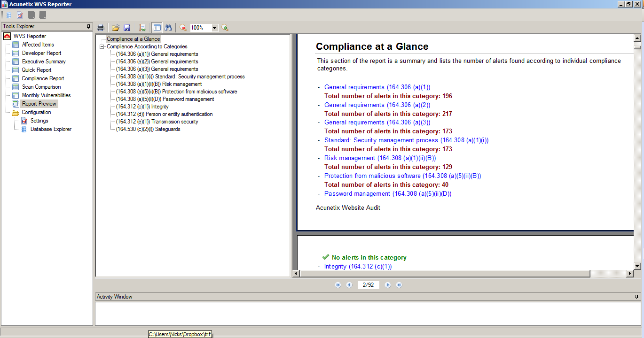Screen dimensions: 644x338
Task: Select Quick Report item
Action: (x=37, y=70)
